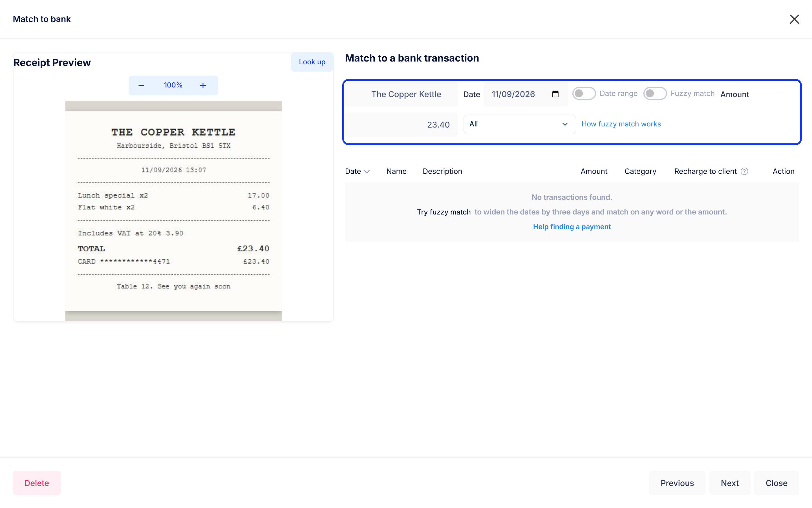The image size is (812, 508).
Task: Click the Description column header
Action: pyautogui.click(x=442, y=171)
